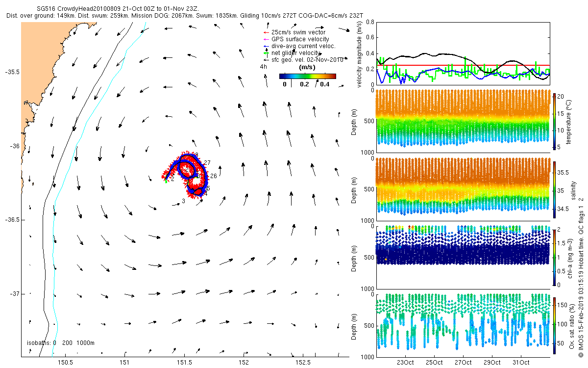The image size is (588, 368).
Task: Click the '27Oct' date tick label
Action: pos(463,363)
